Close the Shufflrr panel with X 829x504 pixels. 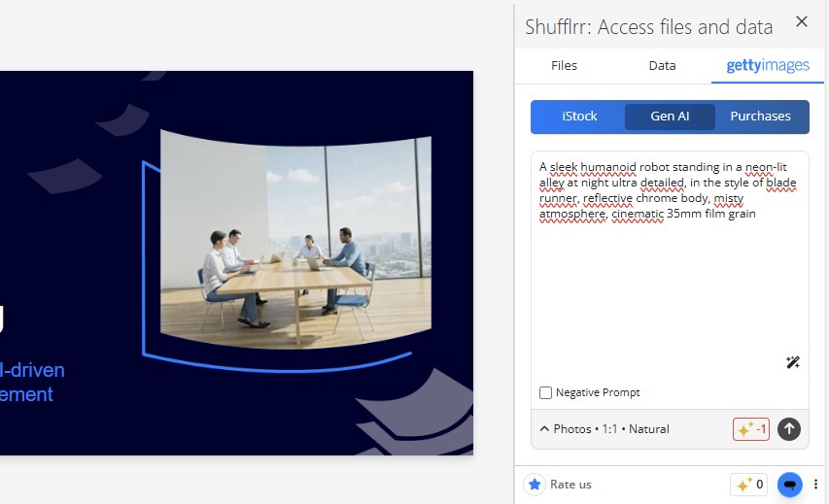tap(802, 21)
